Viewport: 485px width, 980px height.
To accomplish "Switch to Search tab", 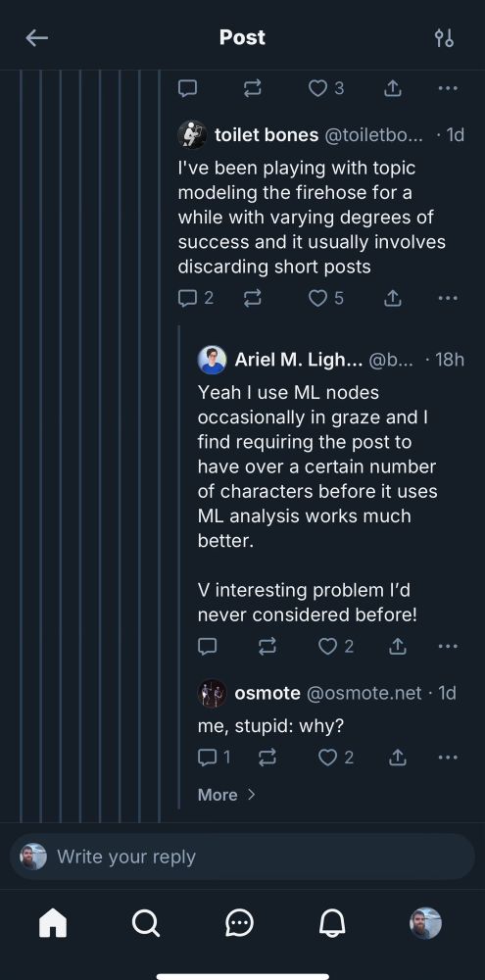I will pos(146,922).
